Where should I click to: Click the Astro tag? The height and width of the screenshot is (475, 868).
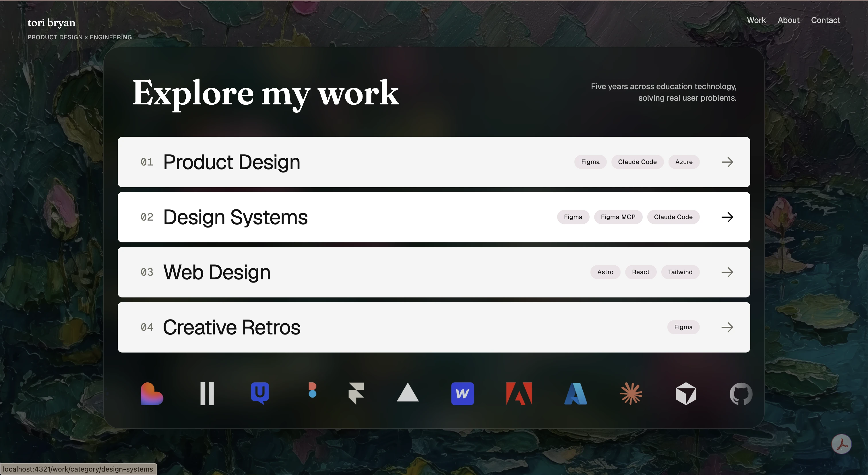pos(605,272)
